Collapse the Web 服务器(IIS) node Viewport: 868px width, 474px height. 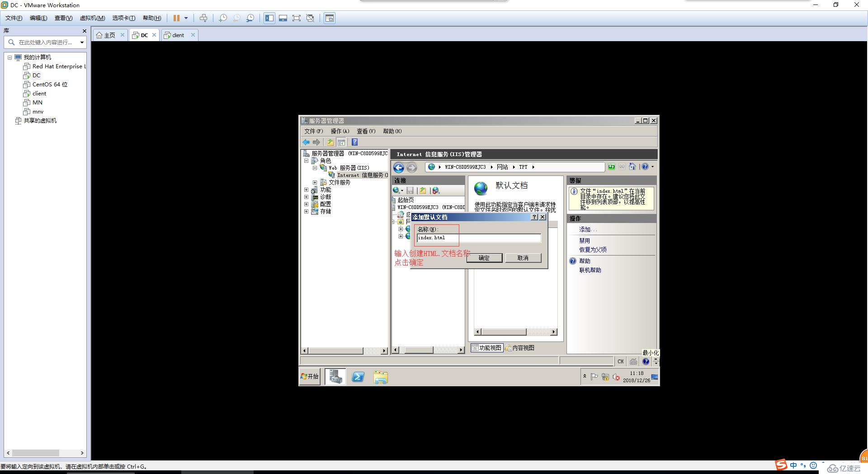tap(315, 168)
